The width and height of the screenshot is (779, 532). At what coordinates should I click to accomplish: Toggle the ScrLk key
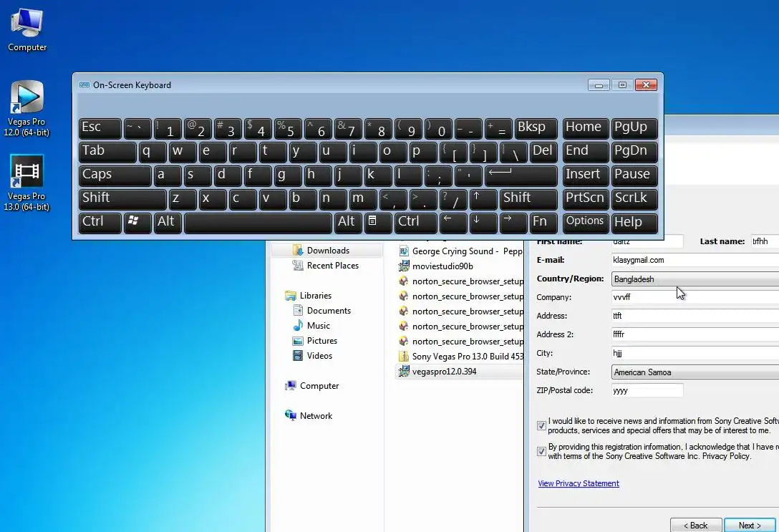pos(634,199)
